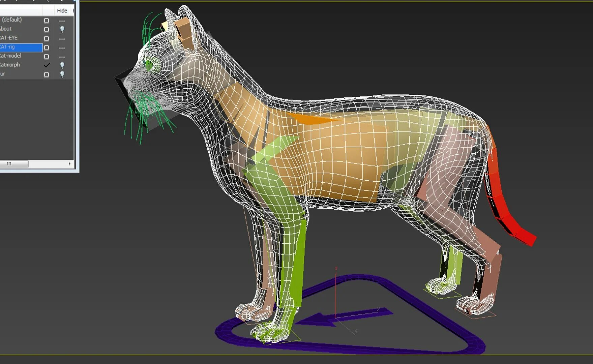Tick the current-layer box for CAT-rig layer

[47, 48]
